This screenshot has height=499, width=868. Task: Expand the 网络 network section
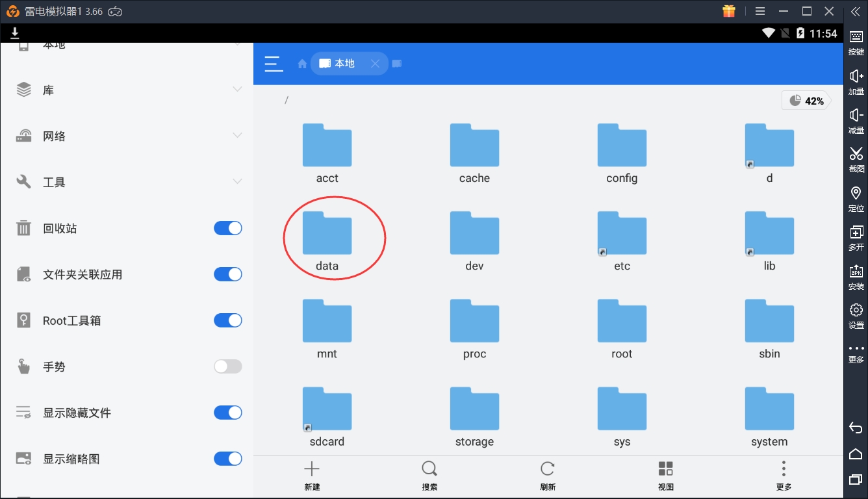(237, 136)
